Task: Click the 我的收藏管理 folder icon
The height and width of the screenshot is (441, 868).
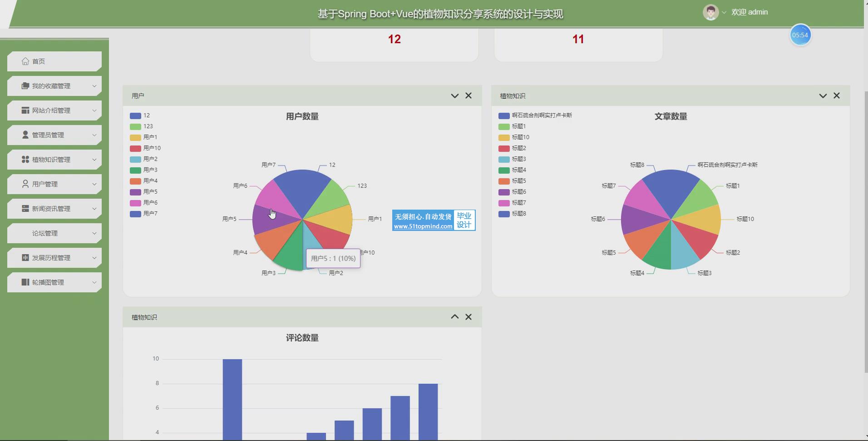Action: tap(25, 86)
